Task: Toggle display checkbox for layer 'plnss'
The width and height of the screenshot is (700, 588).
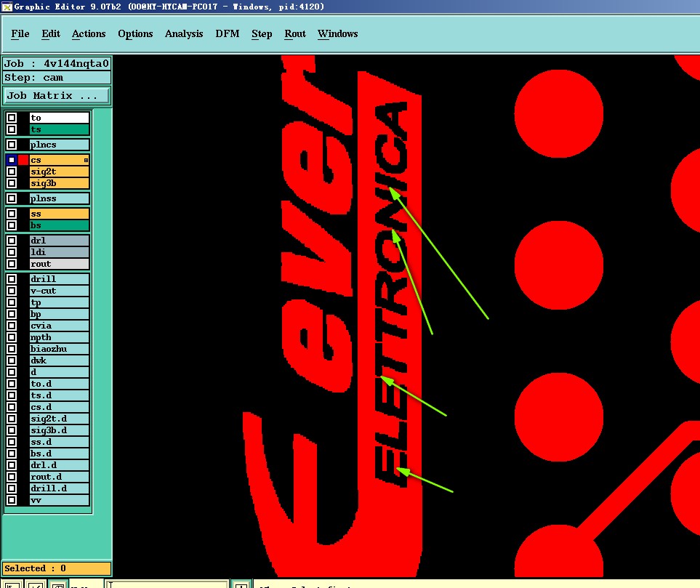Action: [x=12, y=198]
